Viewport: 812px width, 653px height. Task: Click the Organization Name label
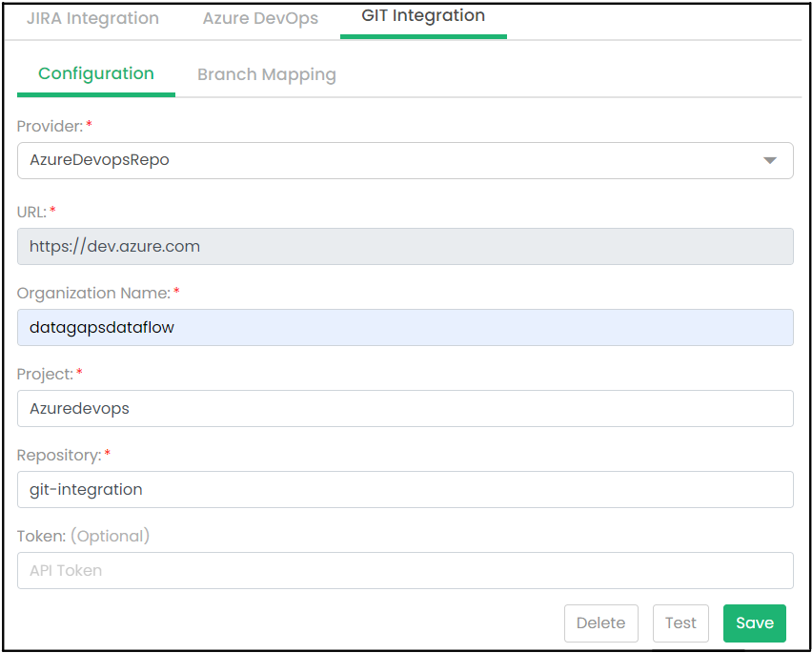[x=92, y=293]
